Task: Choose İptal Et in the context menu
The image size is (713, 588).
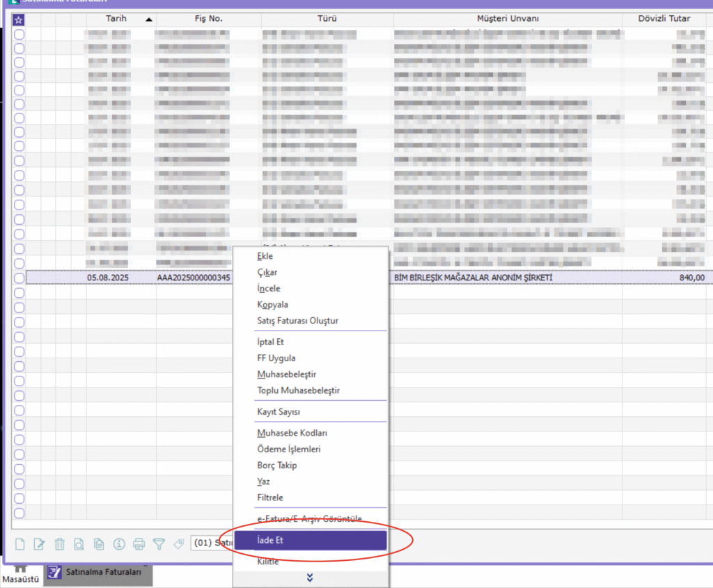Action: click(x=271, y=342)
